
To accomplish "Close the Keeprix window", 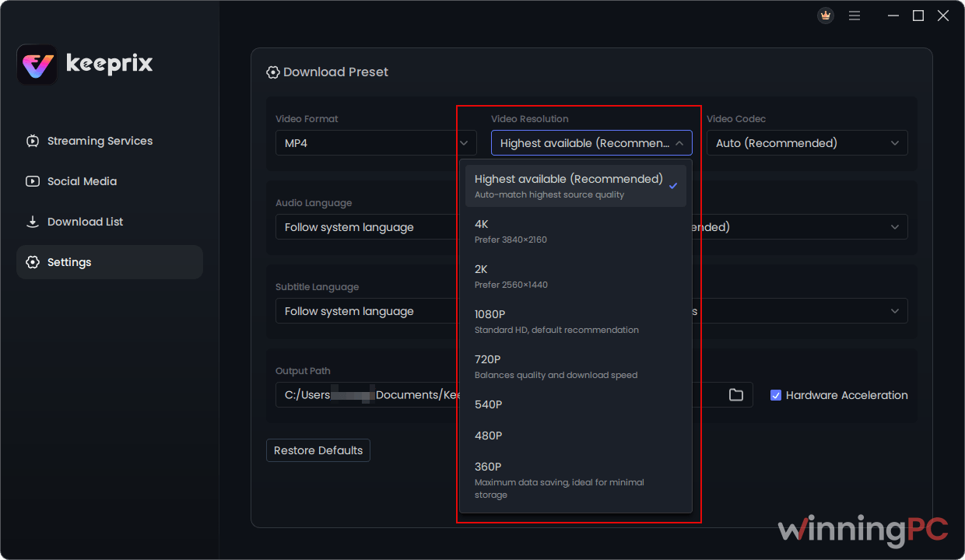I will click(943, 16).
